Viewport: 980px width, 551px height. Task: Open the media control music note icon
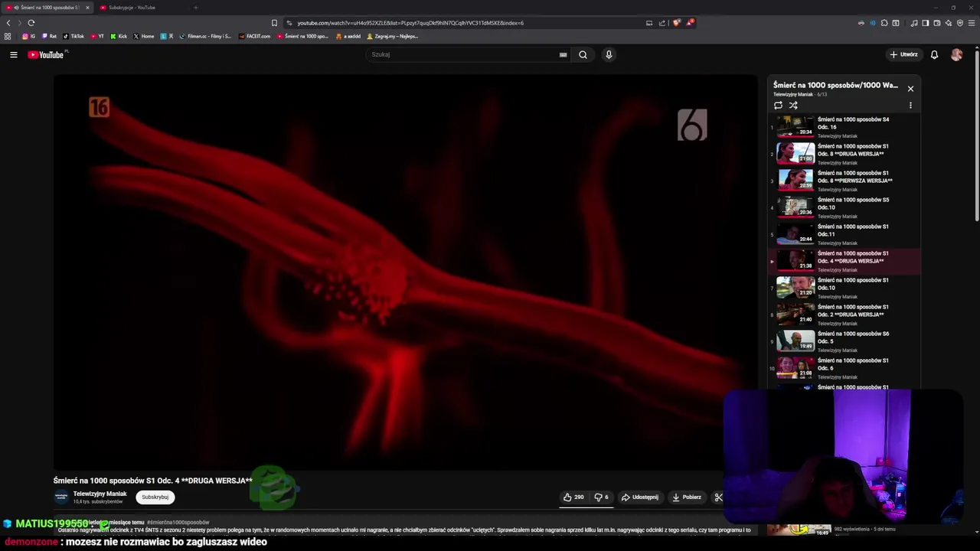pyautogui.click(x=913, y=23)
